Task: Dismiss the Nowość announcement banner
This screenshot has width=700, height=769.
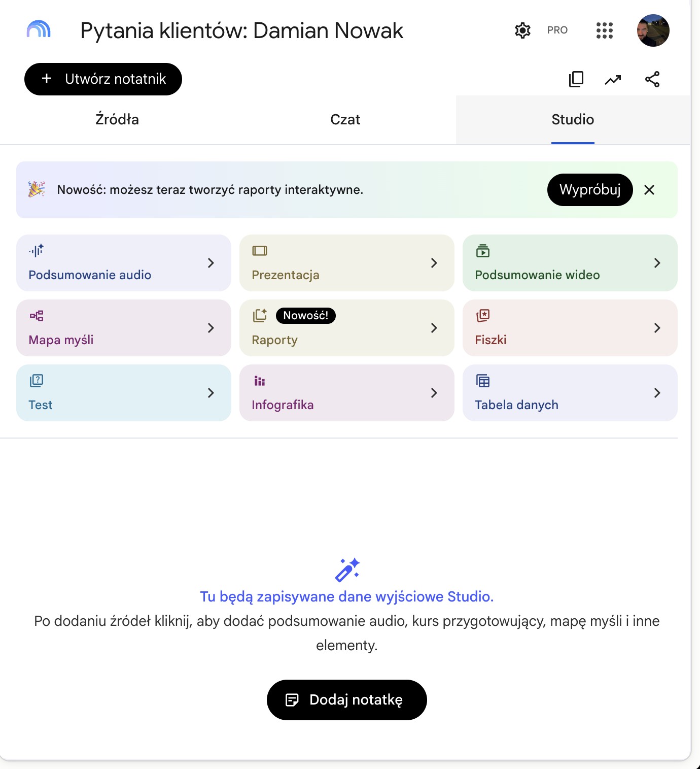Action: coord(649,190)
